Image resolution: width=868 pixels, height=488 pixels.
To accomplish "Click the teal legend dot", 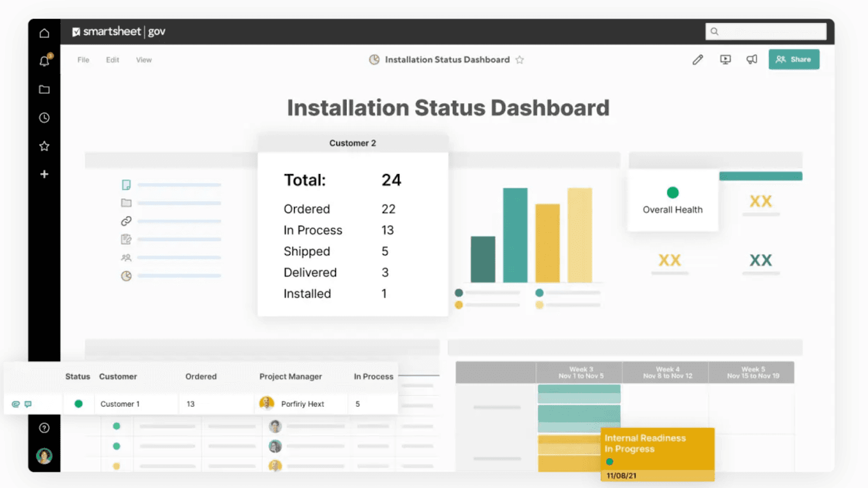I will (x=539, y=293).
